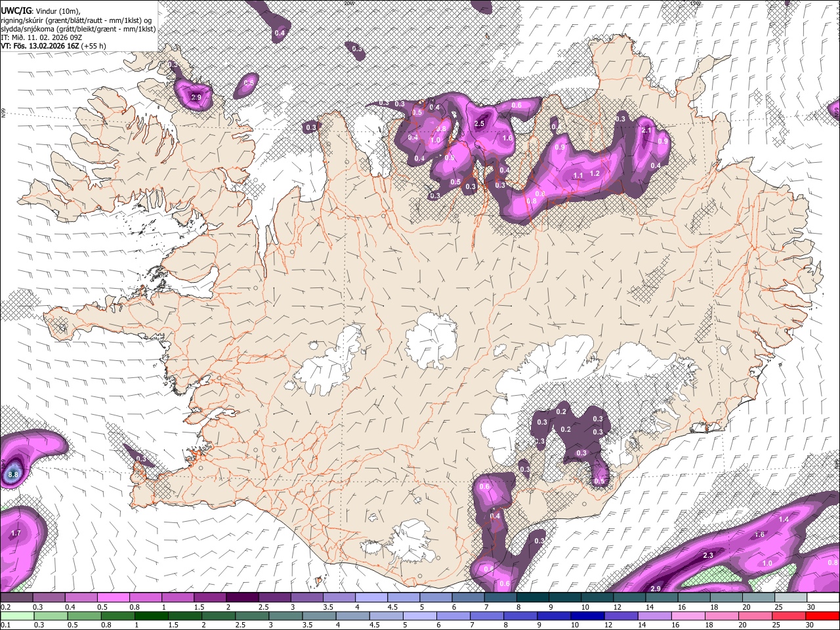Select the top-scale slate blue swatch at 6
Screen dimensions: 840x630
coord(468,598)
